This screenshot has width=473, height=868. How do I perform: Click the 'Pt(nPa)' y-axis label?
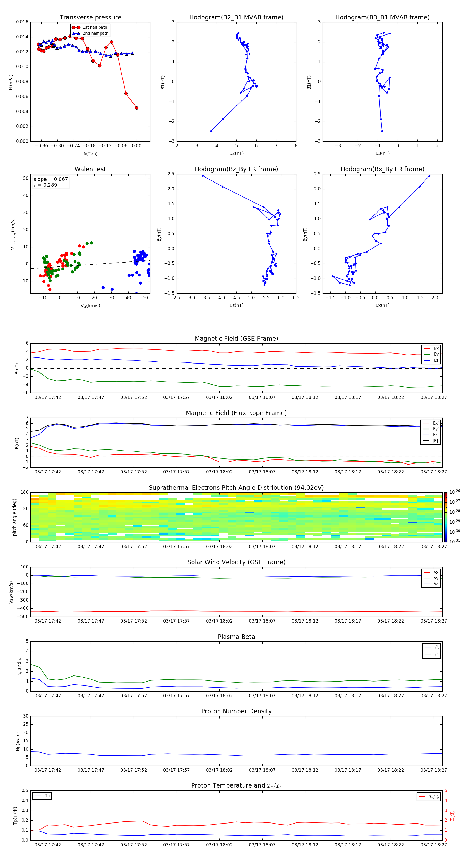click(11, 82)
